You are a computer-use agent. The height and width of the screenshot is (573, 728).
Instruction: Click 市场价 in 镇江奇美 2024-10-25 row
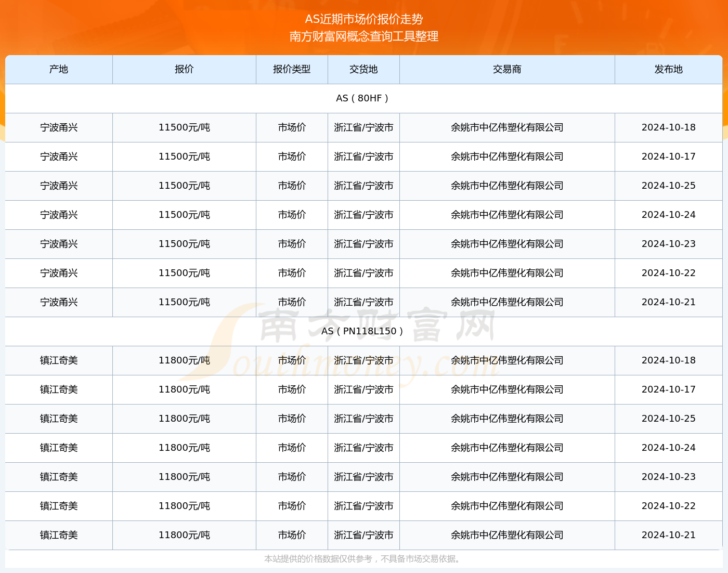click(292, 419)
